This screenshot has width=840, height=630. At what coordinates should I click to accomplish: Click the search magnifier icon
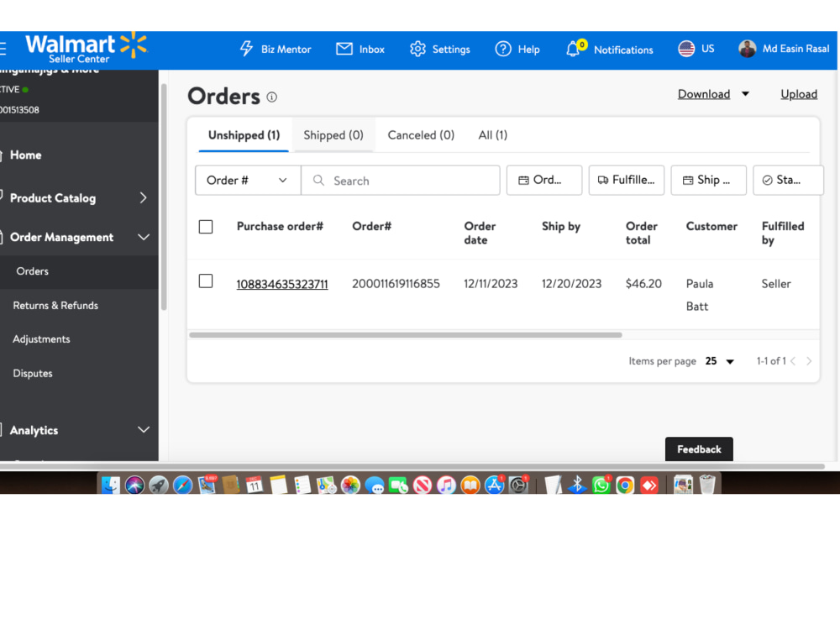pyautogui.click(x=318, y=180)
